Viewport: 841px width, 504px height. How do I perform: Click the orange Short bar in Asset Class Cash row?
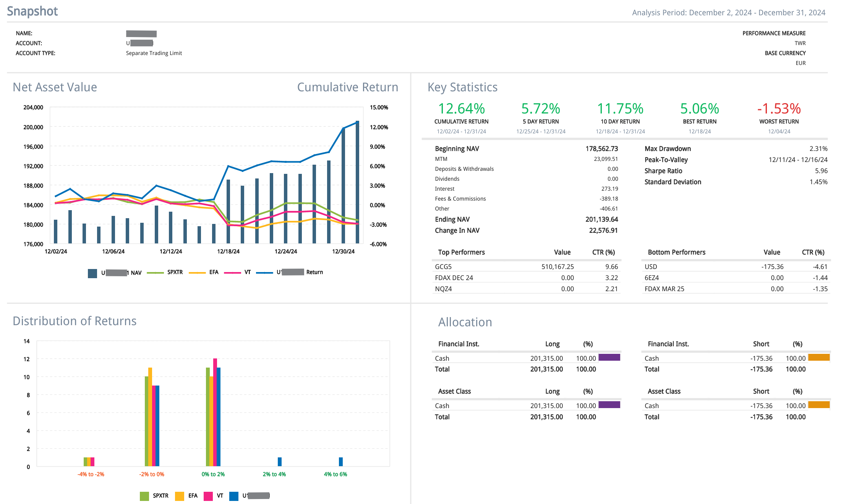click(x=819, y=405)
